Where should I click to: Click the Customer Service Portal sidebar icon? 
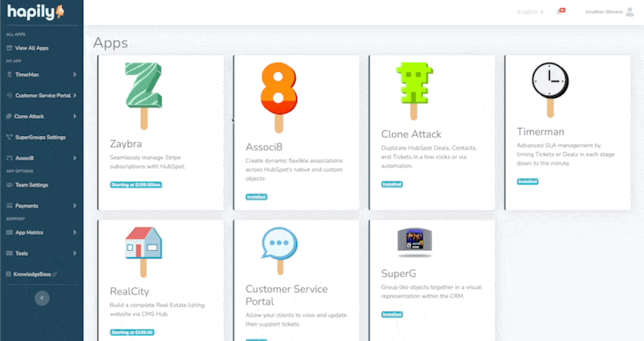10,96
